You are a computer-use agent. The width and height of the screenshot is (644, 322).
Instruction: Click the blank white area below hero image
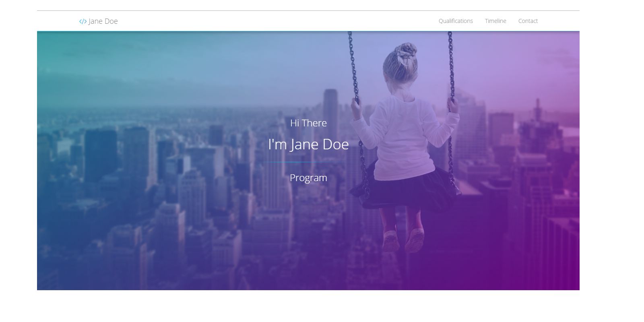[308, 306]
